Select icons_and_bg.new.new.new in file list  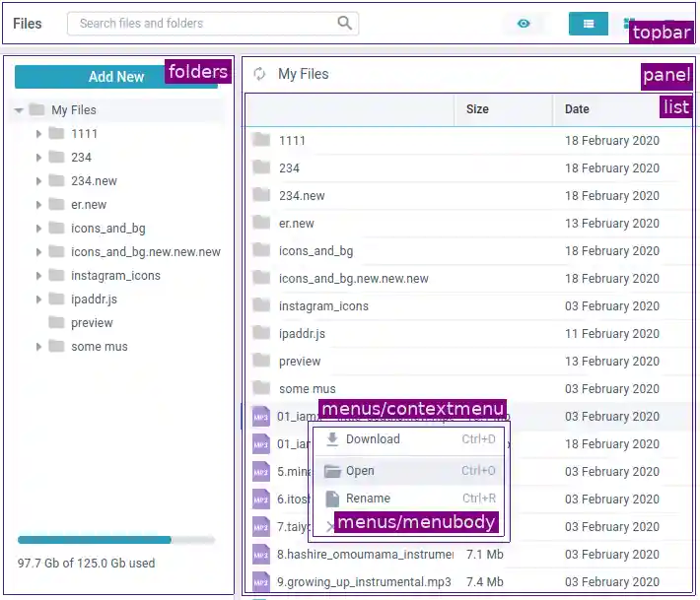354,279
